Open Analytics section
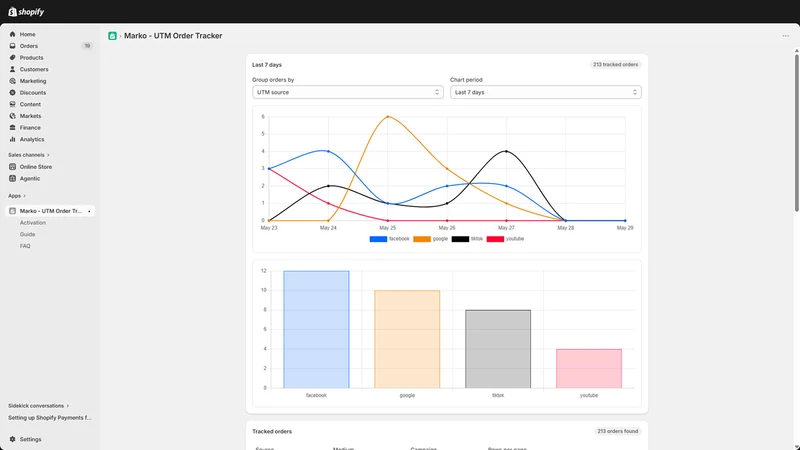Viewport: 800px width, 450px height. (32, 139)
